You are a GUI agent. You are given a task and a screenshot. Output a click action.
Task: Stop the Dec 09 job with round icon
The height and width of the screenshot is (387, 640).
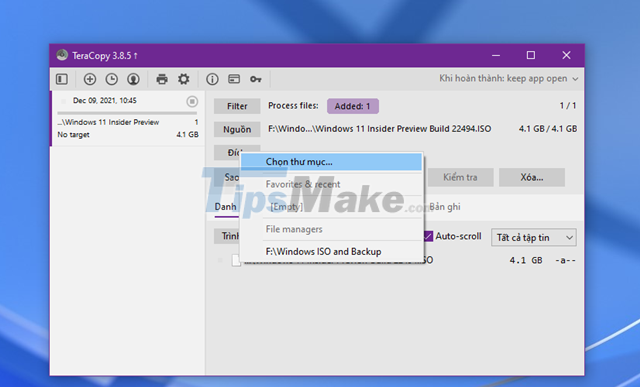coord(192,101)
